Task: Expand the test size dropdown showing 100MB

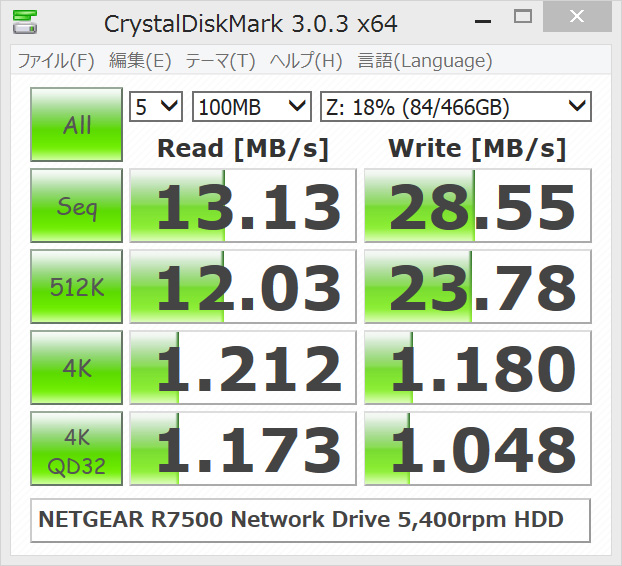Action: click(252, 107)
